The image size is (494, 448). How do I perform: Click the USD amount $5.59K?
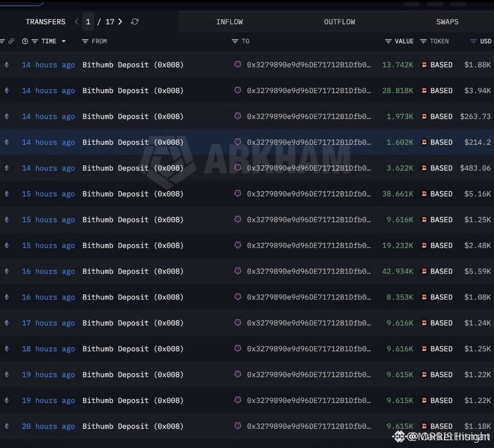(x=478, y=271)
